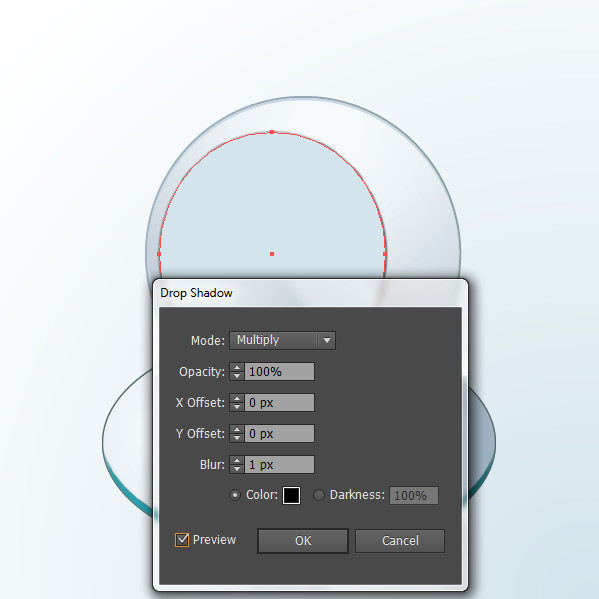Click the Y Offset value field
The height and width of the screenshot is (599, 599).
tap(279, 434)
